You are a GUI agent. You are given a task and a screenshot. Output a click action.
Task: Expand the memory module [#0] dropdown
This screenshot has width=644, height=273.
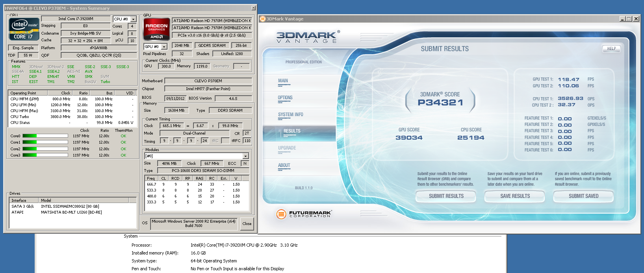pyautogui.click(x=245, y=156)
